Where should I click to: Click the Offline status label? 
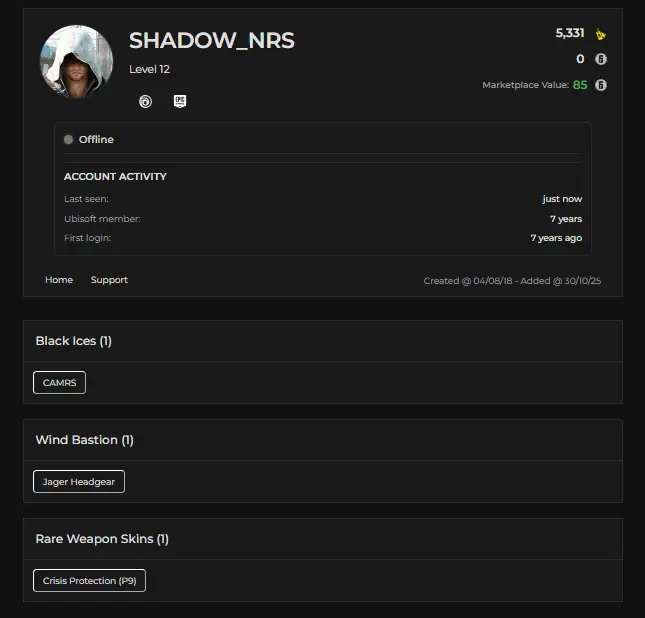coord(96,139)
